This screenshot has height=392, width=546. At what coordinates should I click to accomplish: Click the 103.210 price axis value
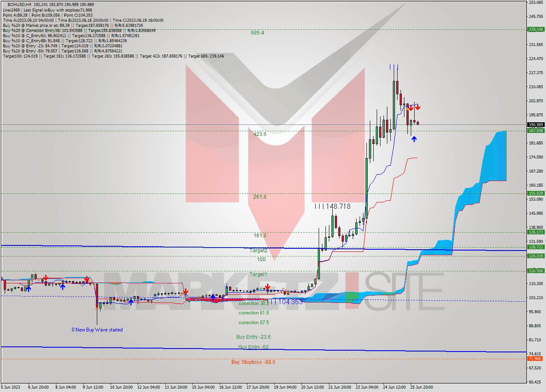point(536,297)
